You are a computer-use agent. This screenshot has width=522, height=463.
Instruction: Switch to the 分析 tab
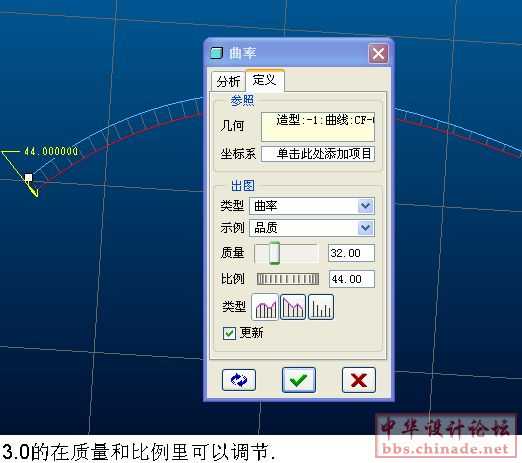click(228, 81)
